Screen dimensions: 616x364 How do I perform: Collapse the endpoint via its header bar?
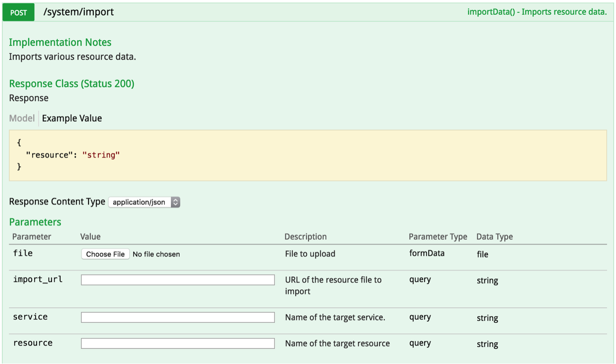(284, 12)
